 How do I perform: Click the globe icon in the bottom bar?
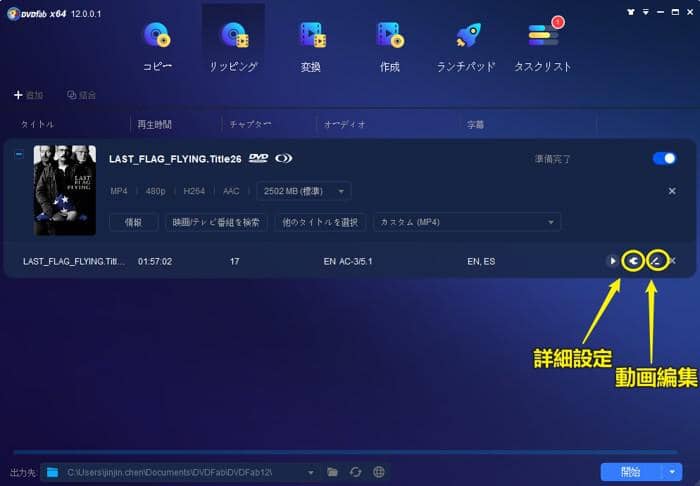[379, 472]
